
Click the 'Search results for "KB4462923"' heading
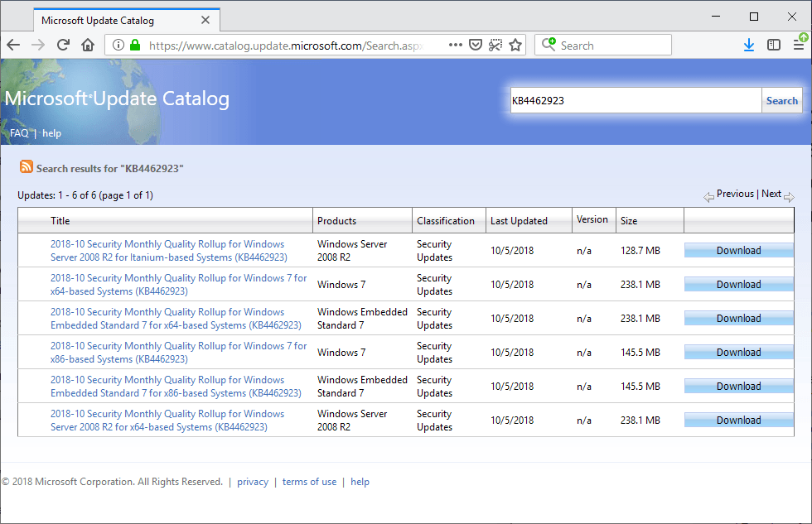click(109, 168)
